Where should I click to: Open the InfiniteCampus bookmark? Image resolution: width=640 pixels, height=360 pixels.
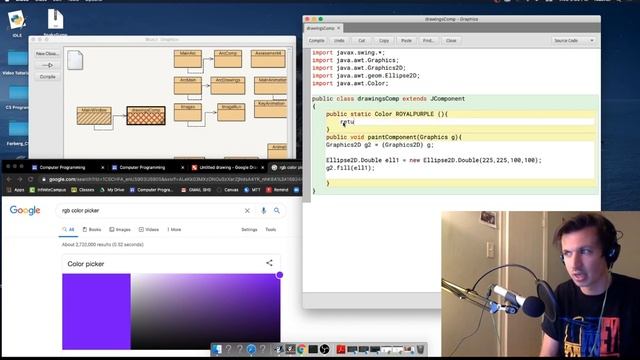pyautogui.click(x=48, y=190)
